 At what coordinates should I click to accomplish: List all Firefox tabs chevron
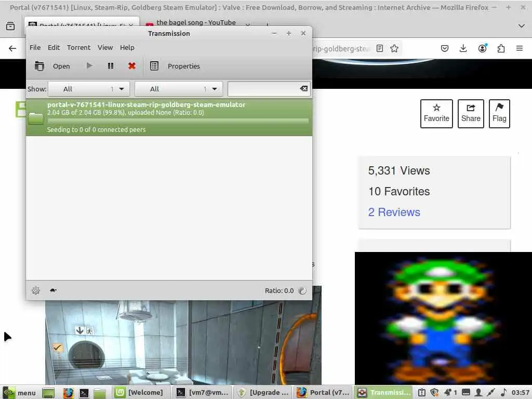click(x=522, y=26)
